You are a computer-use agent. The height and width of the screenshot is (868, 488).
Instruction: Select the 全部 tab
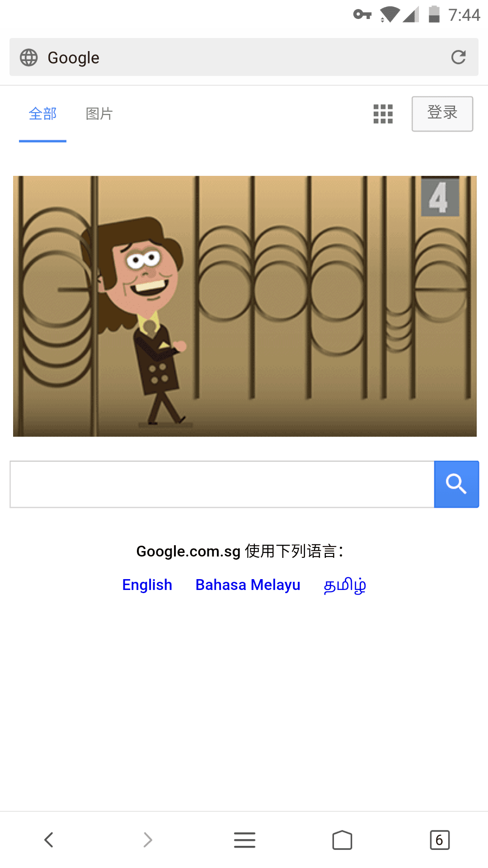42,114
